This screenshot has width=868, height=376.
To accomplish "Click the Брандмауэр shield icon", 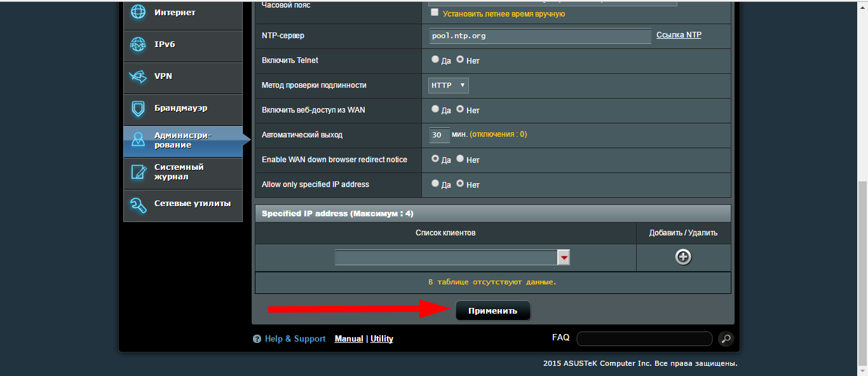I will tap(139, 108).
